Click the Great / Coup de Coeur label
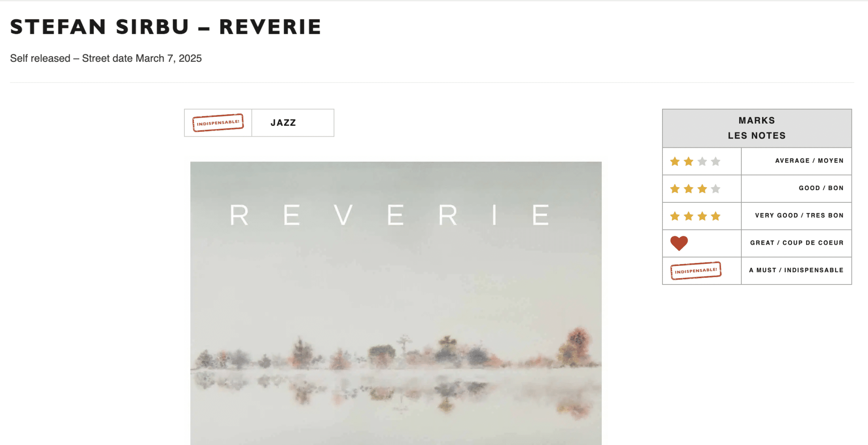Image resolution: width=868 pixels, height=445 pixels. point(797,243)
